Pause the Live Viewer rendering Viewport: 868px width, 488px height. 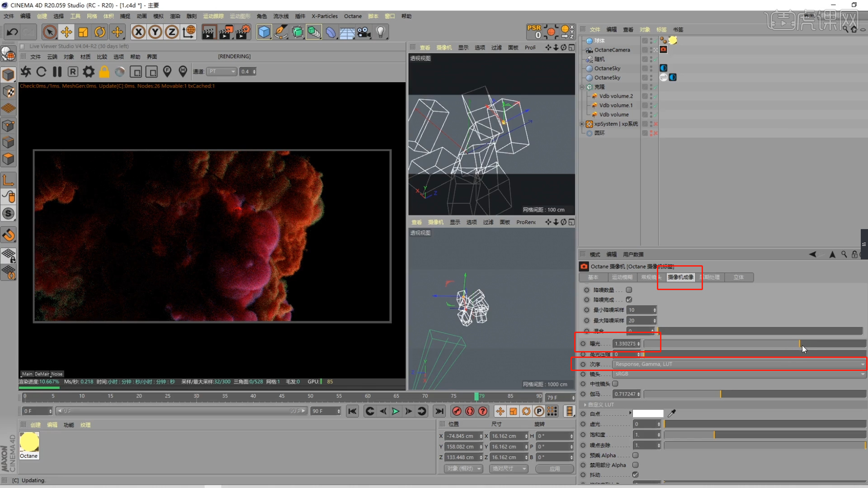(x=57, y=72)
